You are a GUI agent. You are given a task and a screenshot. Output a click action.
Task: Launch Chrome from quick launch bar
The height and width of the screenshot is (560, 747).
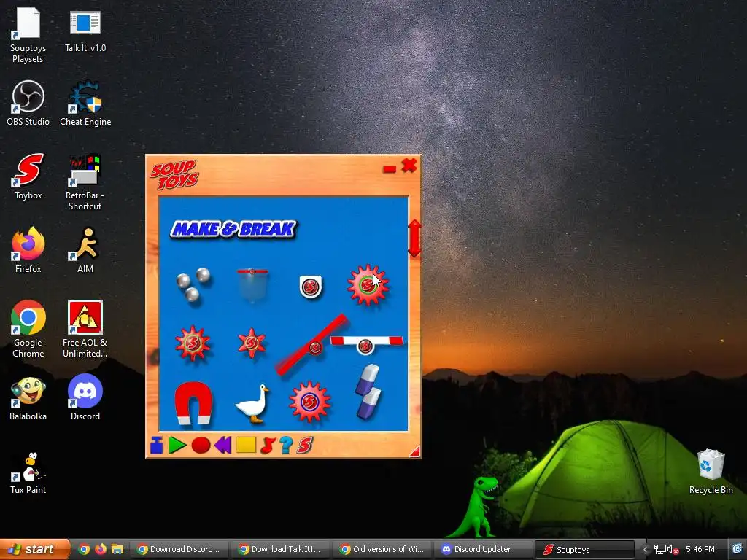coord(84,550)
